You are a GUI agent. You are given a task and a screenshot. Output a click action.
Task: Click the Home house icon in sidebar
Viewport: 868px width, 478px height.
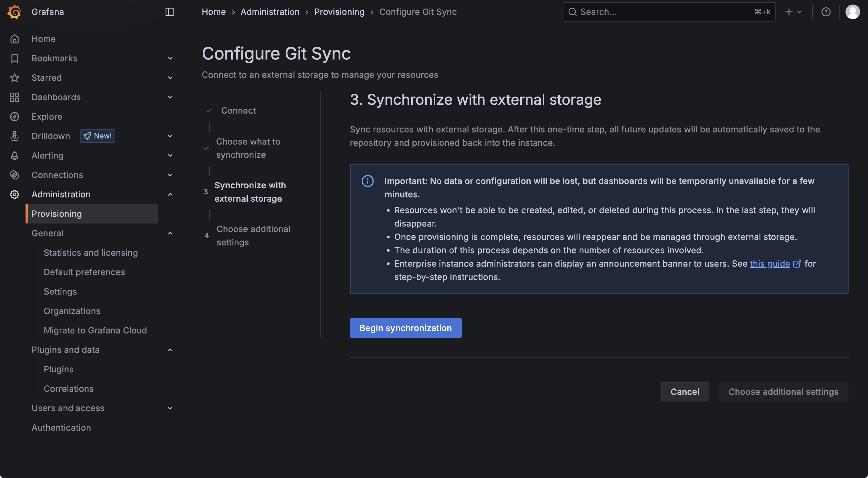(x=15, y=39)
